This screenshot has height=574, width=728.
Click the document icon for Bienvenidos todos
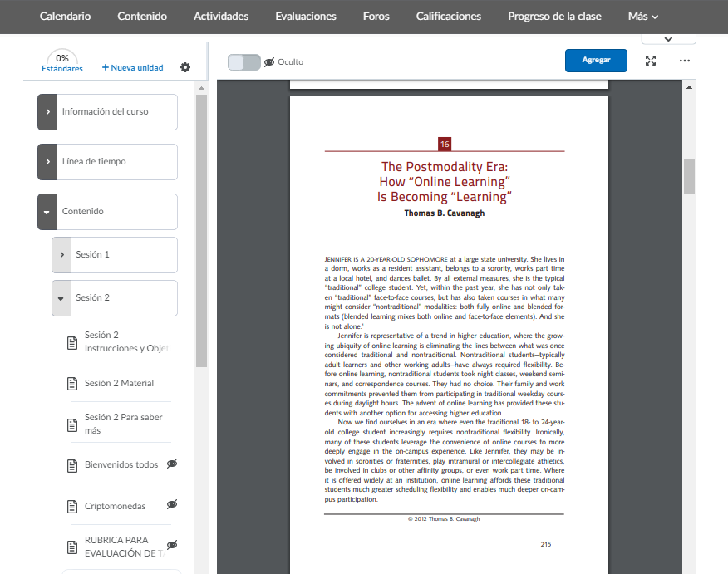pyautogui.click(x=71, y=465)
